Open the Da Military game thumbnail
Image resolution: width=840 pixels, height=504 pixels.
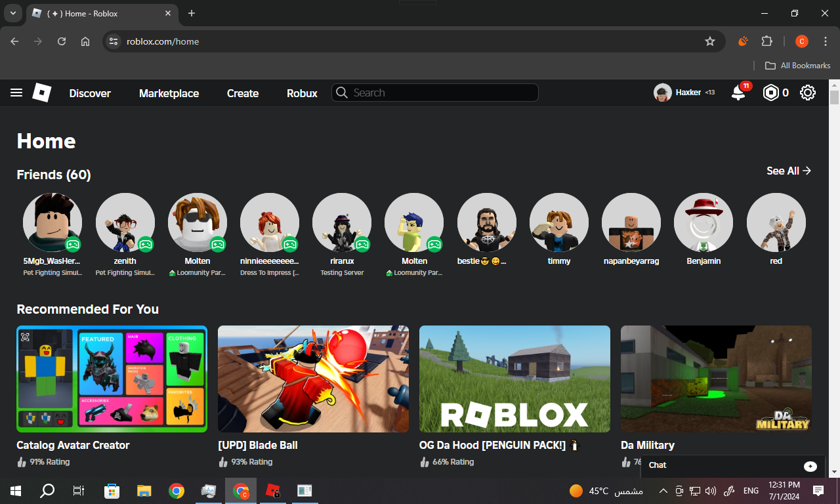[x=716, y=379]
